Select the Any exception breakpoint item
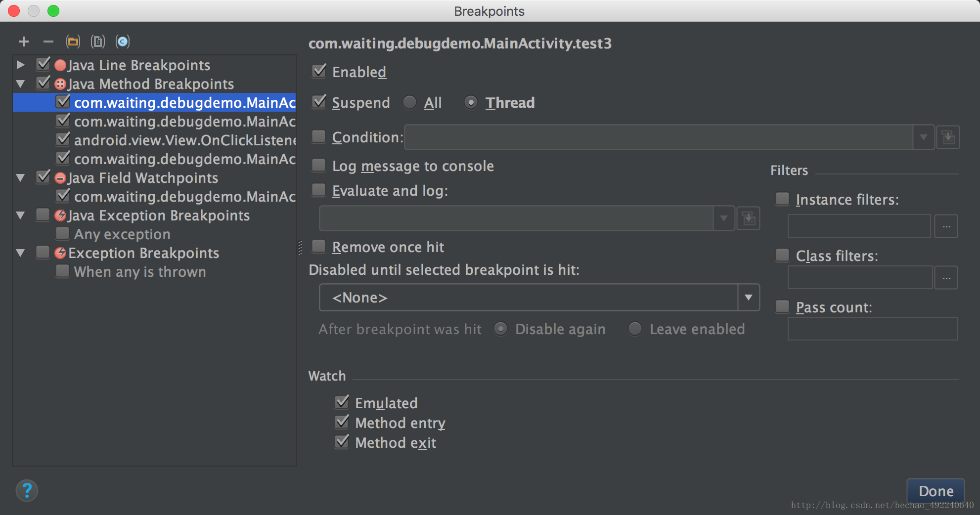980x515 pixels. [x=122, y=234]
